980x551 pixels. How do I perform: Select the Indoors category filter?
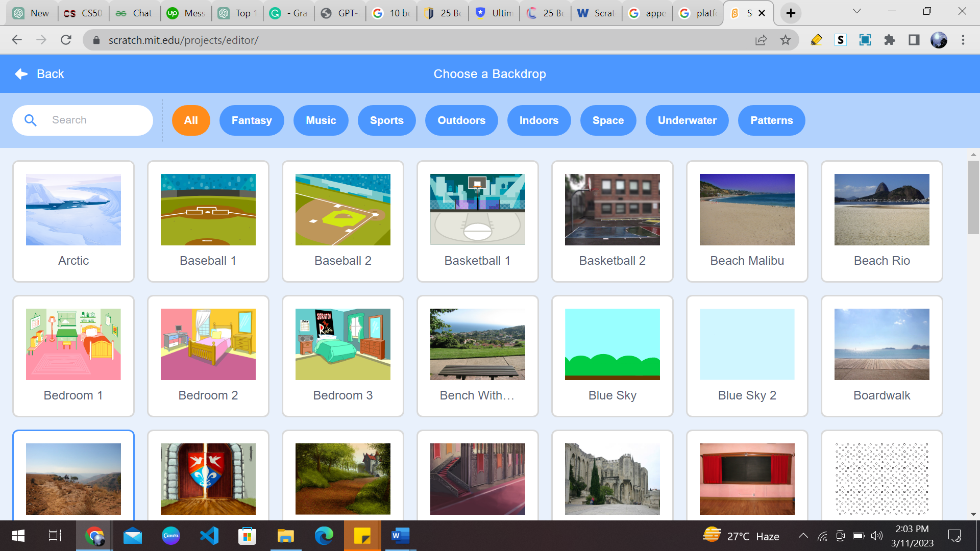(x=538, y=120)
